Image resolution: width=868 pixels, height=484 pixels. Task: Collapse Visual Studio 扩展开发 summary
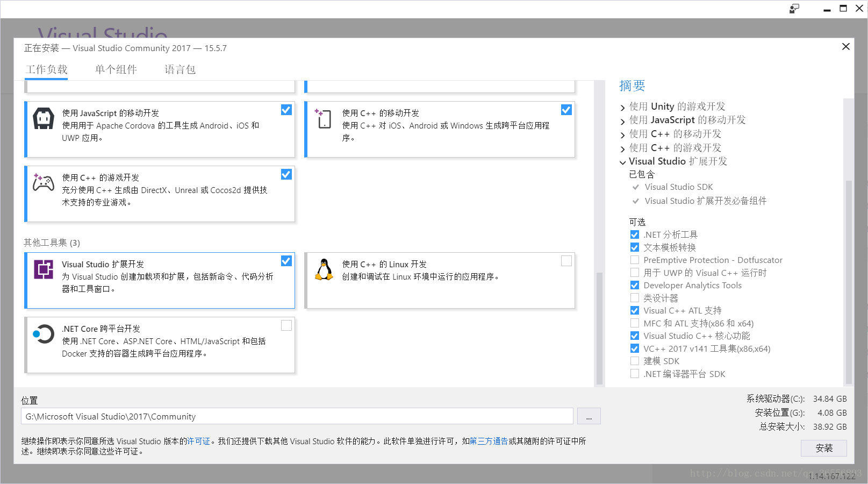point(623,162)
